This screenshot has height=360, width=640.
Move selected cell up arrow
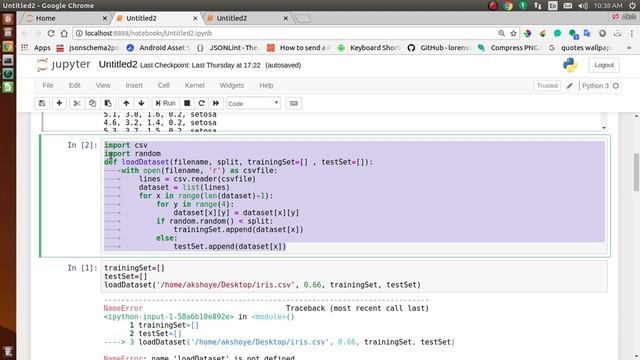126,103
